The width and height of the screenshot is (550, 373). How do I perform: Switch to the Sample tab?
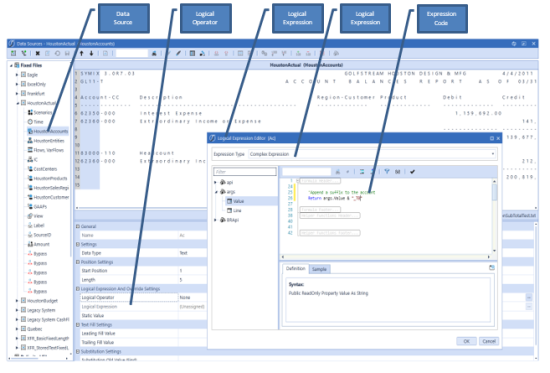319,269
